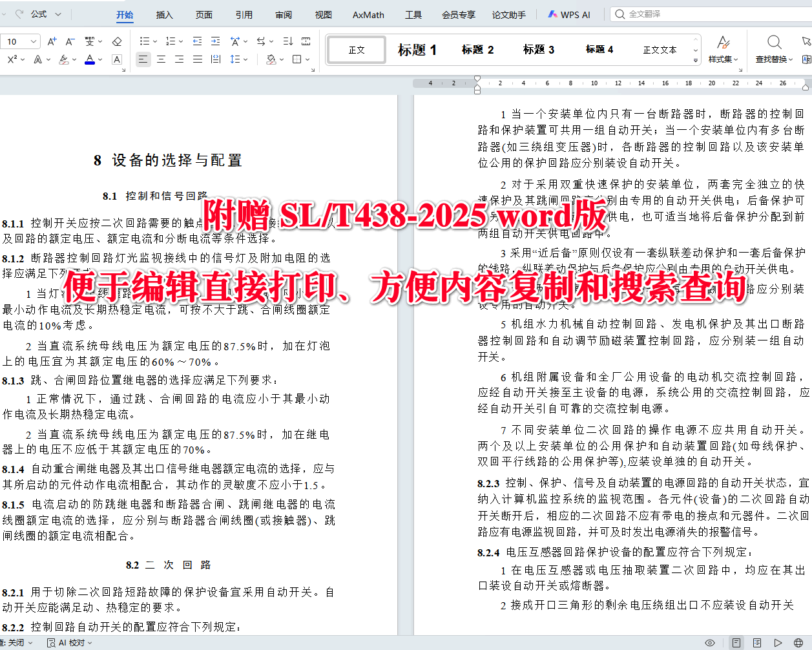Screen dimensions: 812x650
Task: Switch to the 视图 tab
Action: click(x=323, y=15)
